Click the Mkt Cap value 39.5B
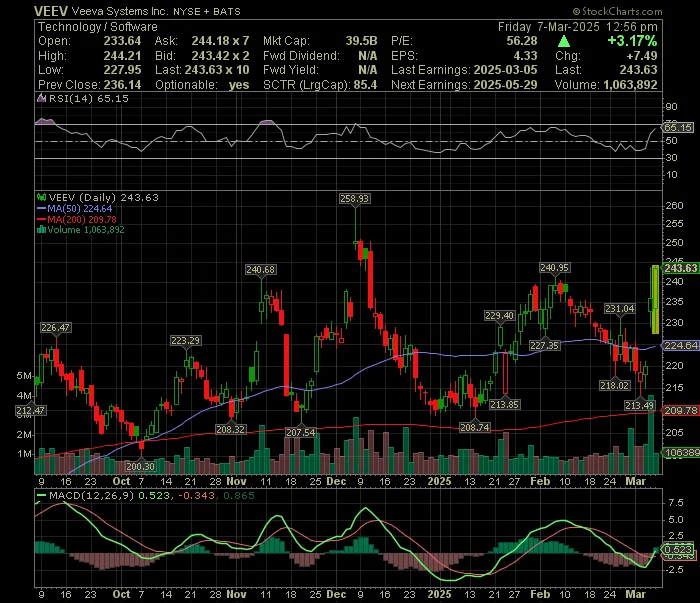 (362, 41)
